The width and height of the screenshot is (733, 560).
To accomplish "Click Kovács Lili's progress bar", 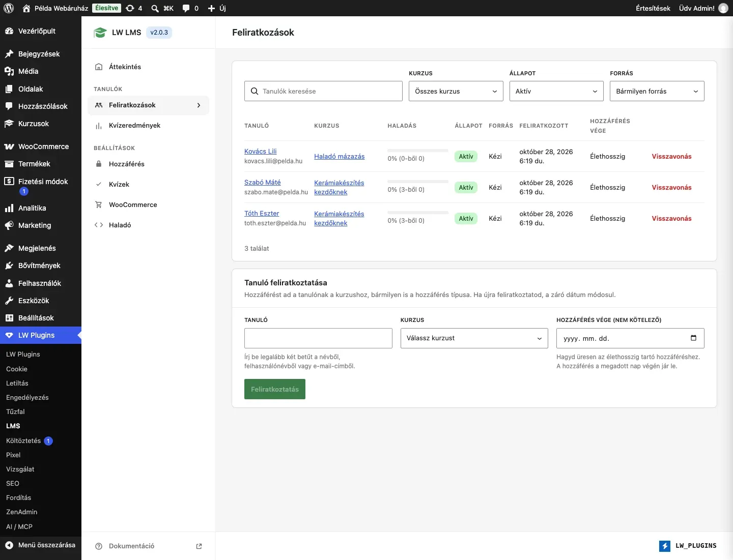I will (418, 151).
